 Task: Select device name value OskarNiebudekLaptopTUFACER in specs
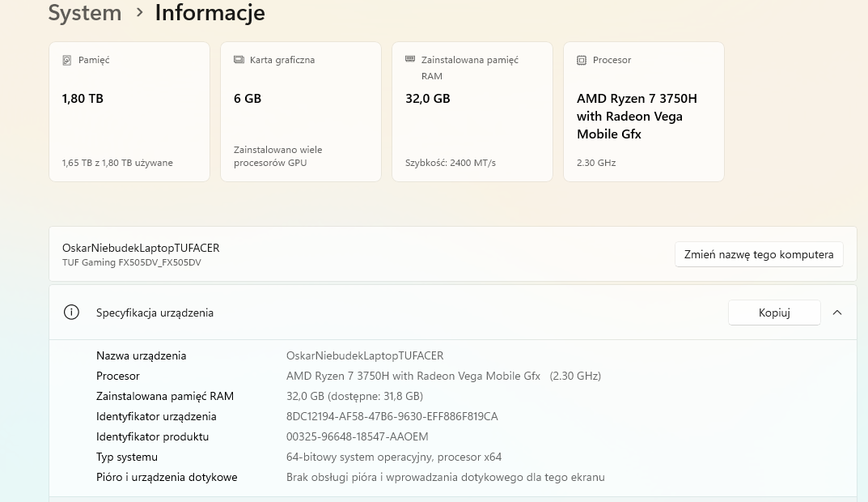pyautogui.click(x=365, y=355)
